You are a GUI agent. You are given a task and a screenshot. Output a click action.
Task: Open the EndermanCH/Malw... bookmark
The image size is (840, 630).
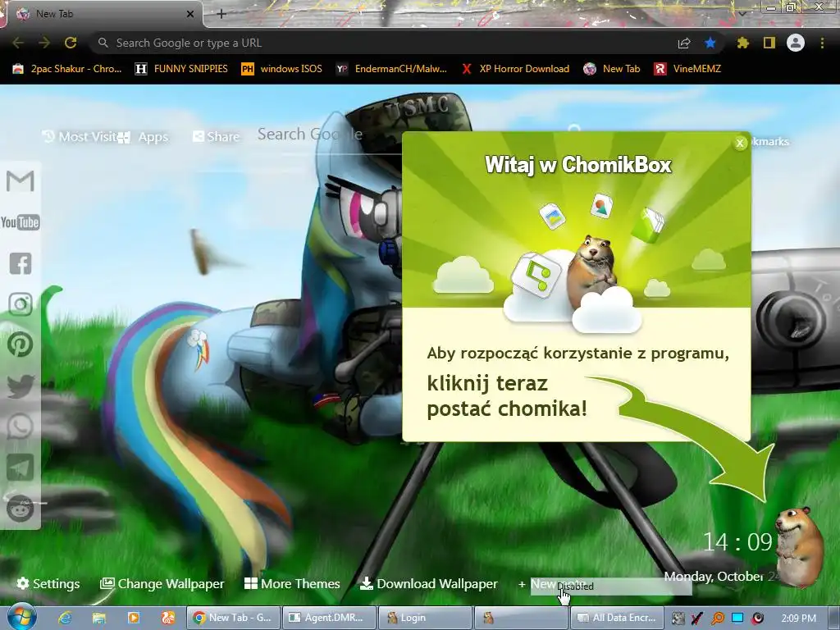click(x=391, y=69)
